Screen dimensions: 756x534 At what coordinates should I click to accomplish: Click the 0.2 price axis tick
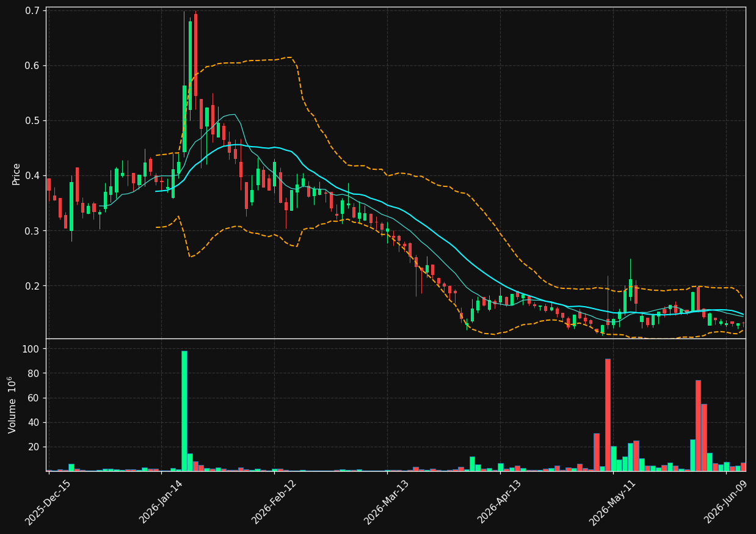pyautogui.click(x=33, y=285)
